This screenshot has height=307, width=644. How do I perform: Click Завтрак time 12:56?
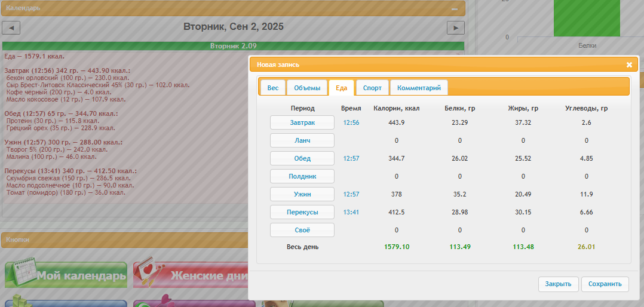351,122
